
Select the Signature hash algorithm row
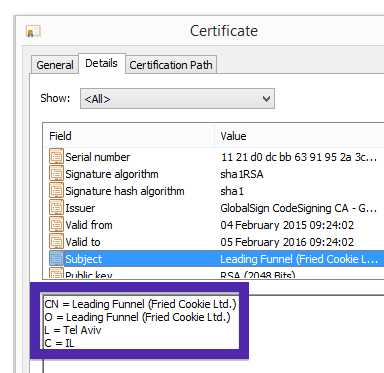click(214, 191)
